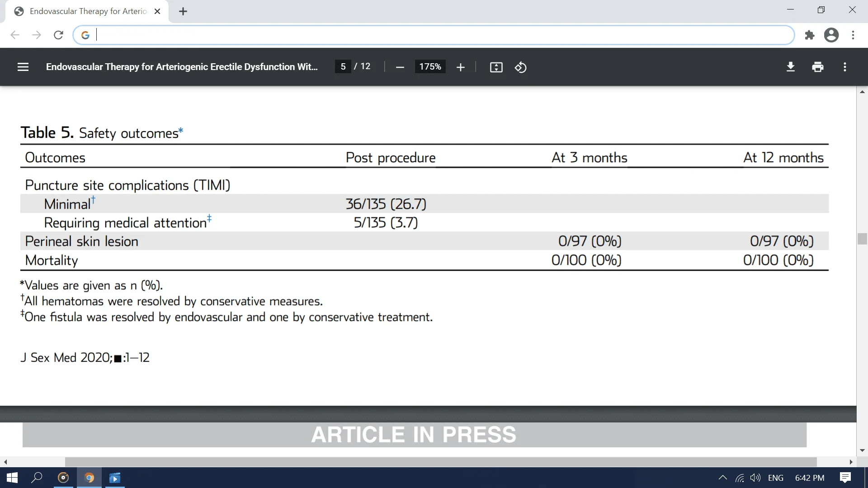This screenshot has height=488, width=868.
Task: Click the "0/100 (0%)" value under At 12 months
Action: [x=778, y=260]
